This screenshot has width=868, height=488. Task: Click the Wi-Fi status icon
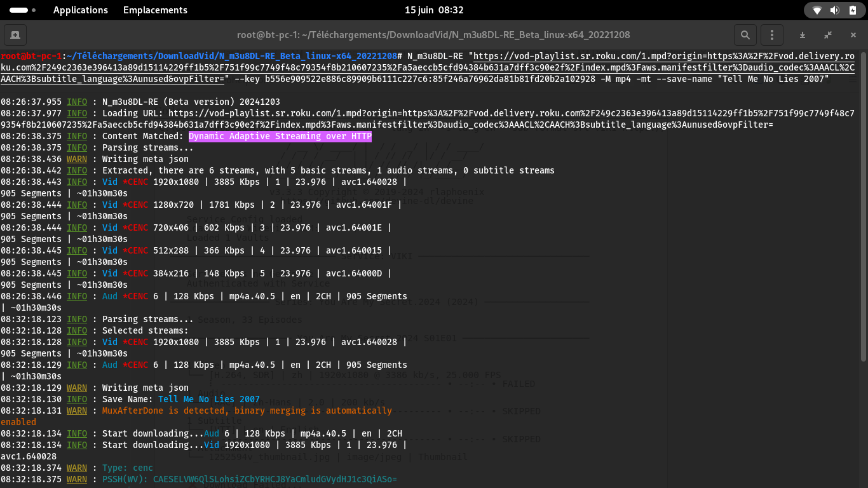(x=817, y=10)
